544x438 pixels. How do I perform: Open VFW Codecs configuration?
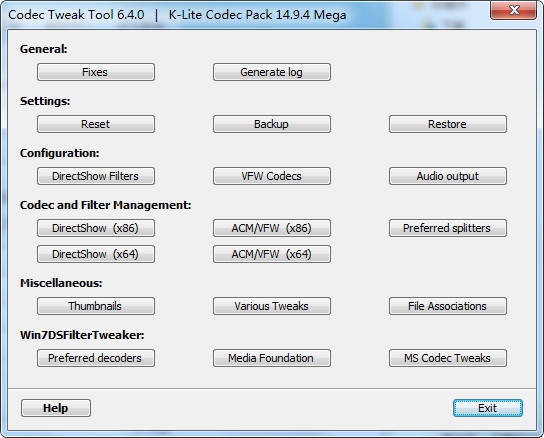(x=272, y=176)
